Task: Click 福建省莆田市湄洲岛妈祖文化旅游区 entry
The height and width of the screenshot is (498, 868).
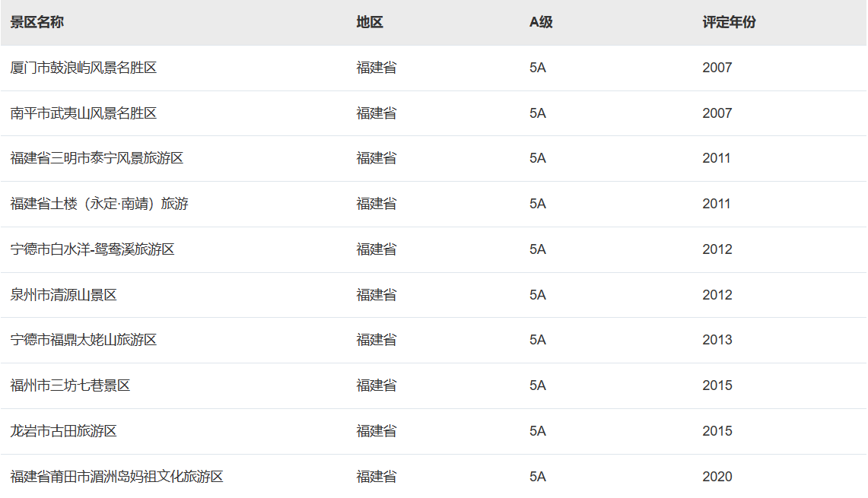Action: point(116,477)
